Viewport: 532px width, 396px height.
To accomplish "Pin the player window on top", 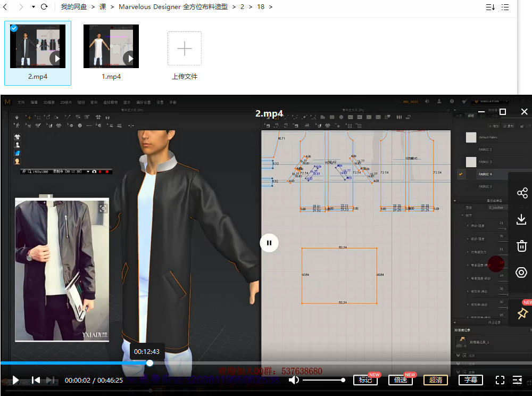I will 522,313.
